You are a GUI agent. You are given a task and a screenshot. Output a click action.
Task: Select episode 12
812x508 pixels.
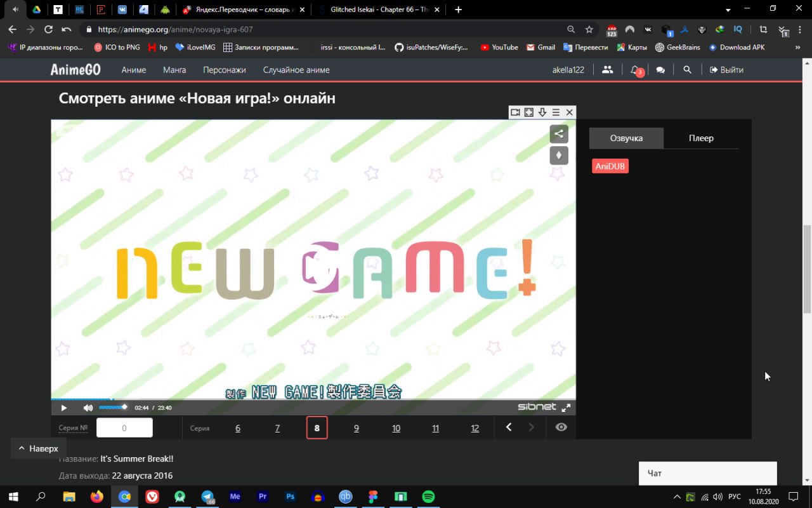coord(475,428)
